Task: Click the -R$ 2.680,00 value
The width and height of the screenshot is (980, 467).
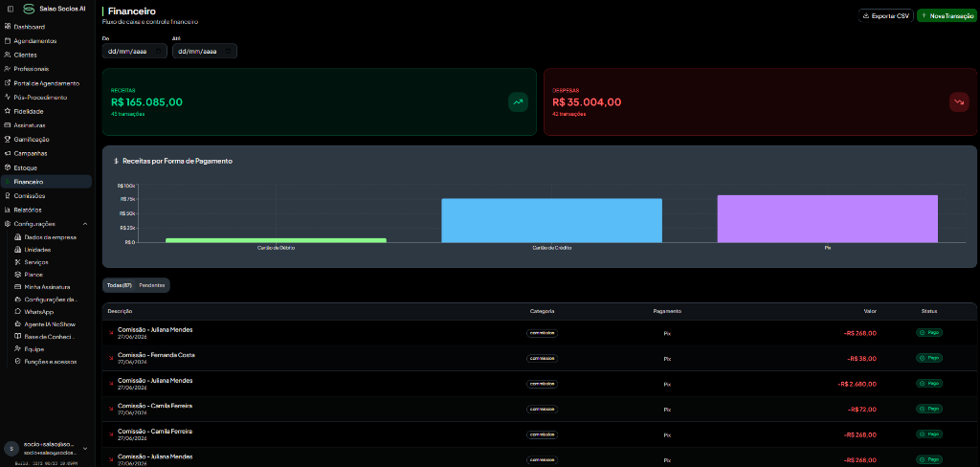Action: coord(857,384)
